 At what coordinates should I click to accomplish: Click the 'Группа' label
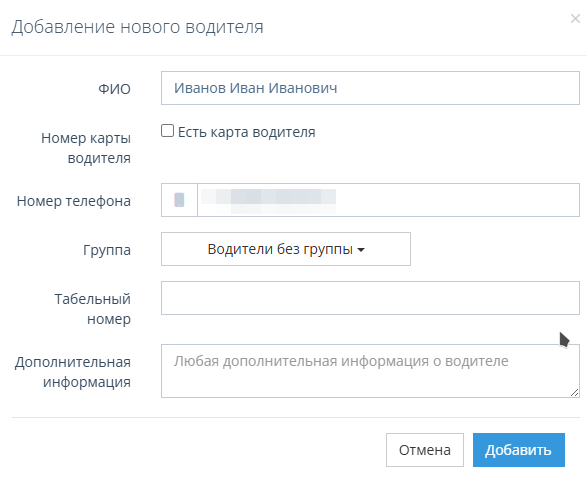click(107, 250)
